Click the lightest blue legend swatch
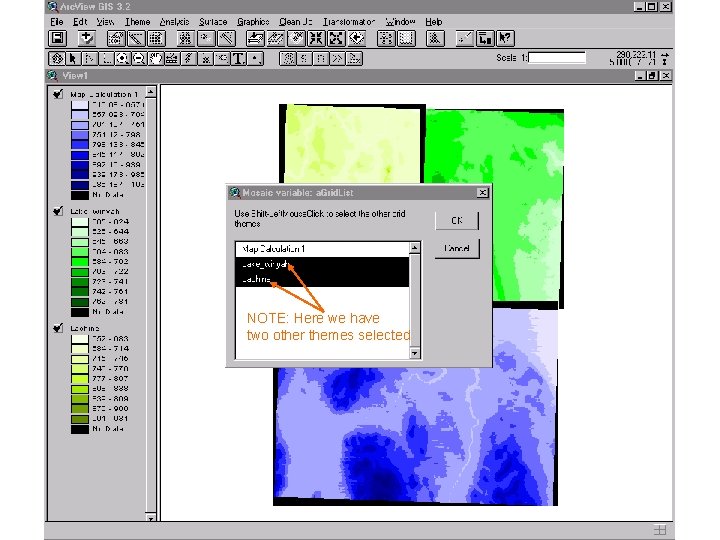This screenshot has width=720, height=540. (x=79, y=105)
